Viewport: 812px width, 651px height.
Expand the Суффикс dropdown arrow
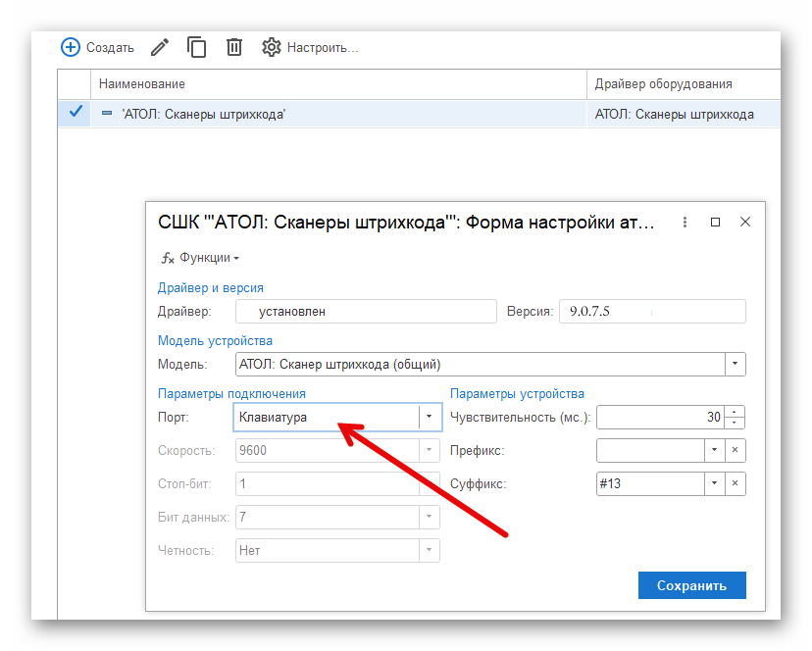click(715, 483)
